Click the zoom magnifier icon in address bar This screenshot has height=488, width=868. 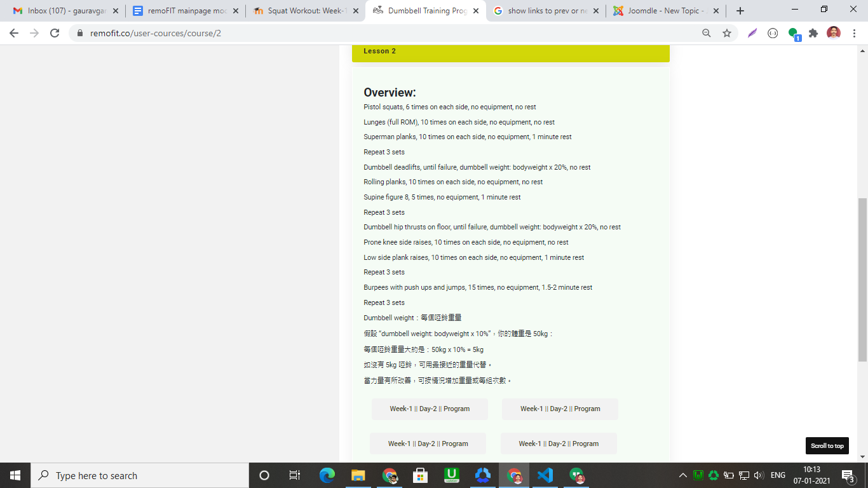pos(707,33)
